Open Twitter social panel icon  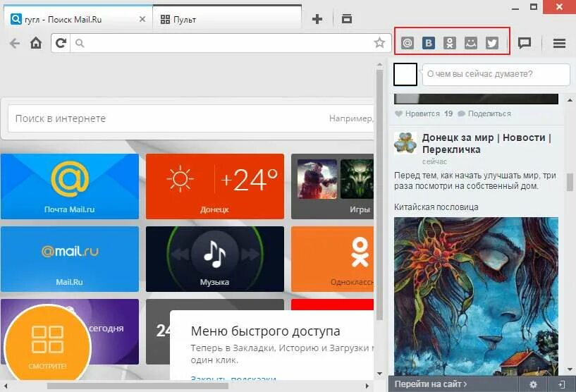492,43
